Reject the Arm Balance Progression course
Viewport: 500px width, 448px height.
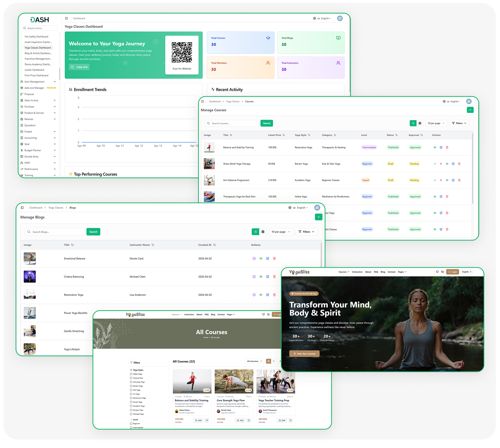coord(441,180)
